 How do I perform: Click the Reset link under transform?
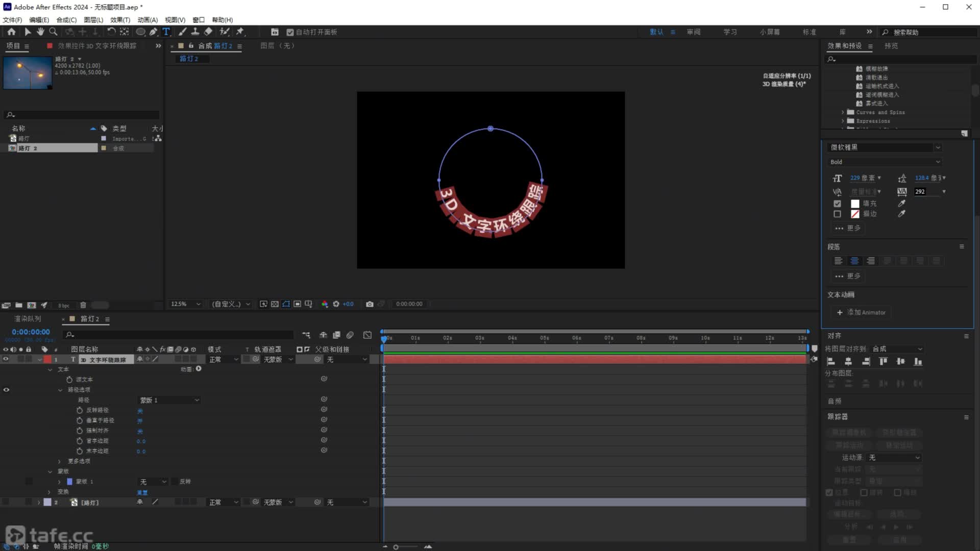pyautogui.click(x=142, y=492)
